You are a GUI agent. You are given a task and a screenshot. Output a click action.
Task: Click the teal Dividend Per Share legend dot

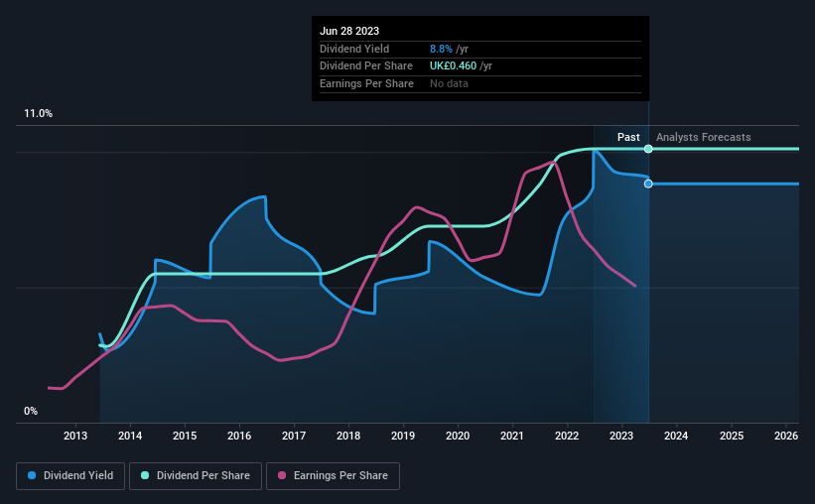[145, 475]
